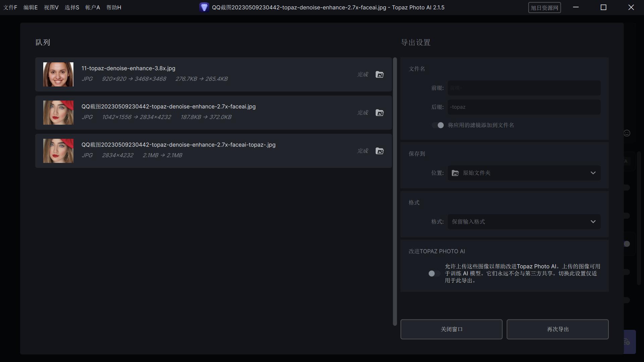Open output folder for 11-topaz-denoise-enhance-3.8x.jpg
The width and height of the screenshot is (644, 362).
pos(379,74)
